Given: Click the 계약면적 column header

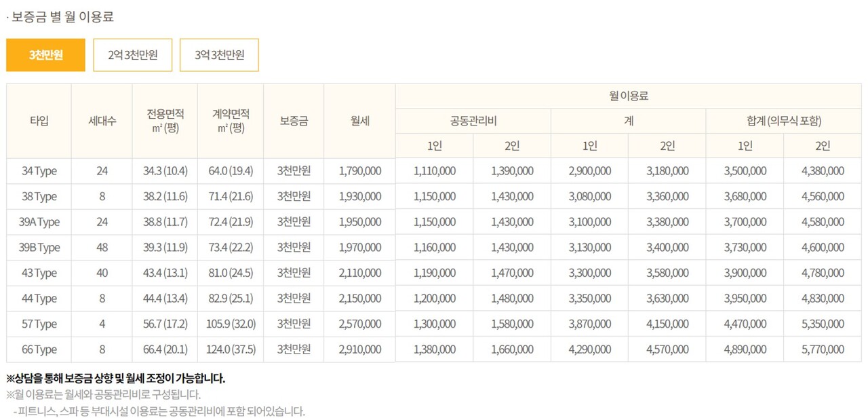Looking at the screenshot, I should tap(231, 121).
